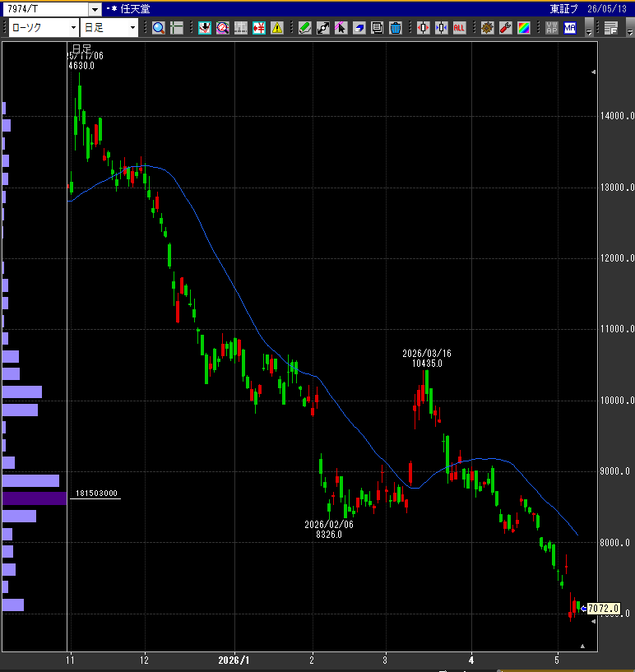Click the magnifying glass search icon
Screen dimensions: 635x672
tap(159, 28)
